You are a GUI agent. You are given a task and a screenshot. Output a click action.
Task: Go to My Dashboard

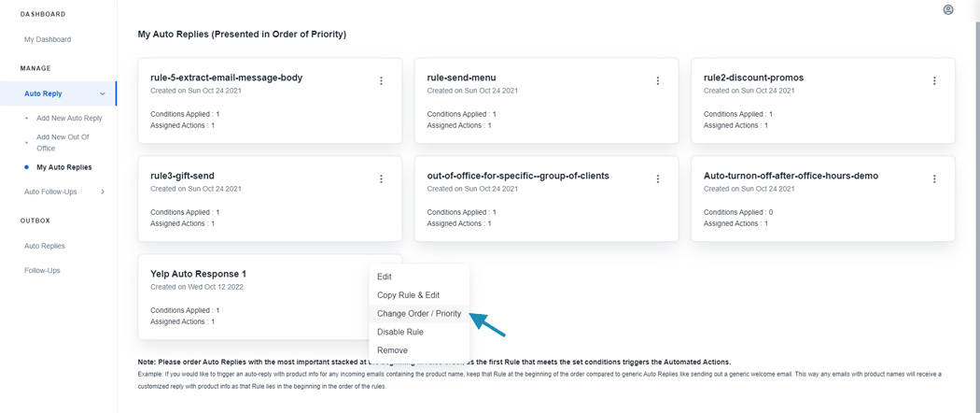tap(48, 39)
